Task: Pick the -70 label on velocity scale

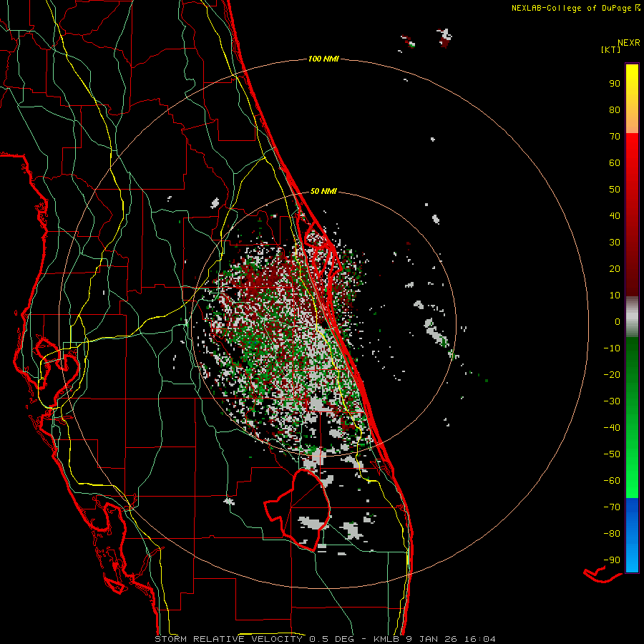Action: 612,507
